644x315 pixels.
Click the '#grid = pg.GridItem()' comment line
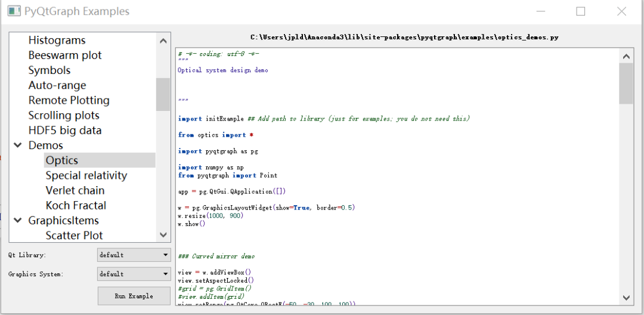[215, 288]
